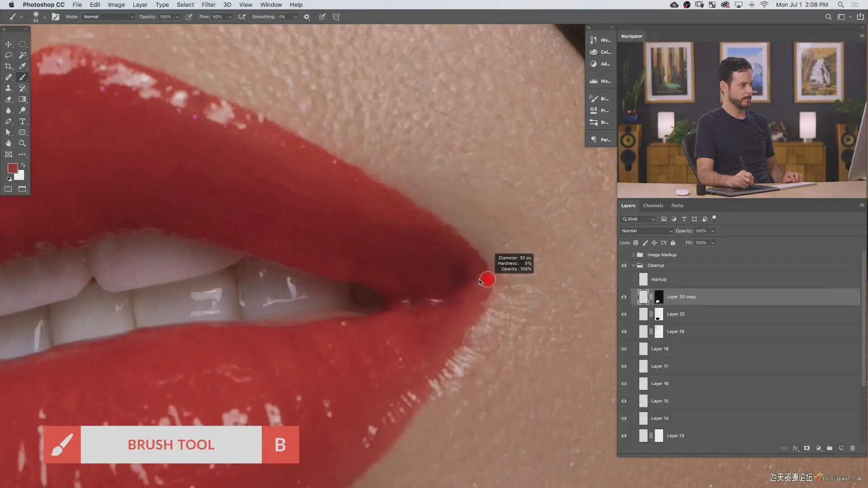
Task: Toggle visibility of Layer 20 copy
Action: pos(624,297)
